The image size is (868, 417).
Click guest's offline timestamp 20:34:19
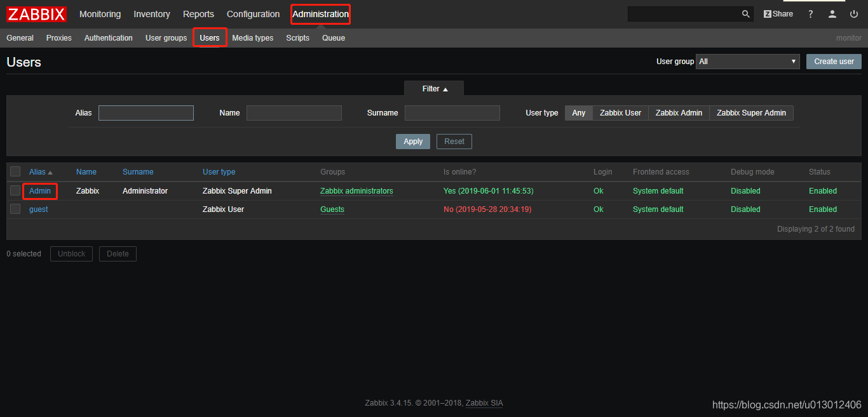point(487,209)
